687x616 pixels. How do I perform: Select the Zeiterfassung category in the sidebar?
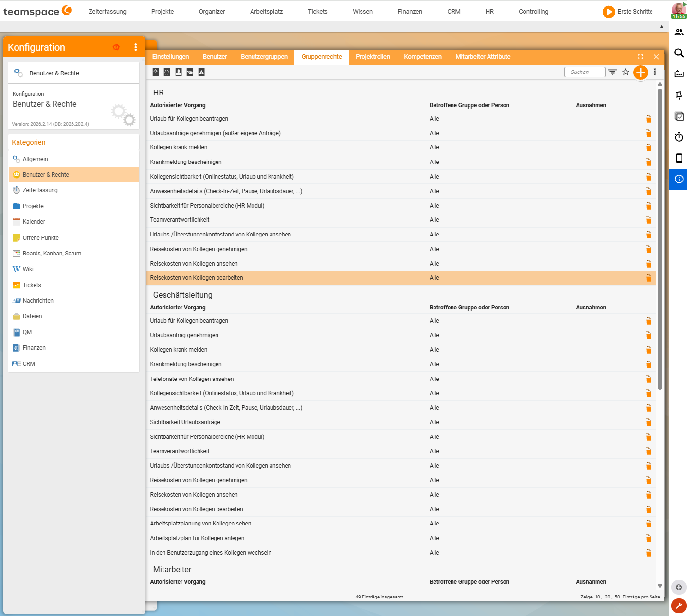coord(73,190)
